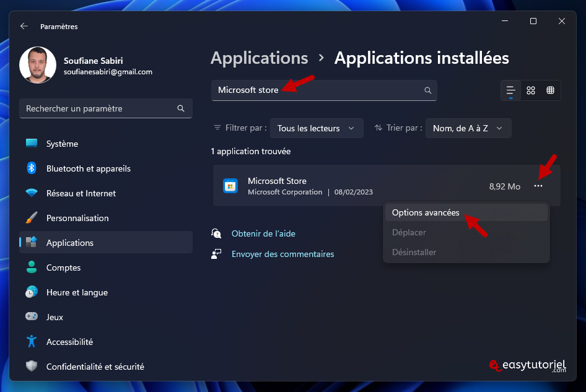Click the Applications sidebar icon
The width and height of the screenshot is (586, 392).
[x=32, y=242]
